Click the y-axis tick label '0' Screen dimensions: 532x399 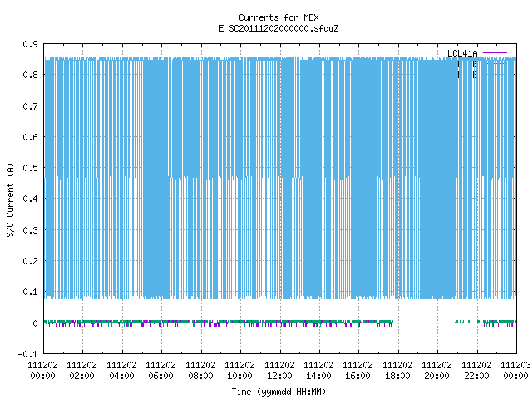pos(35,323)
